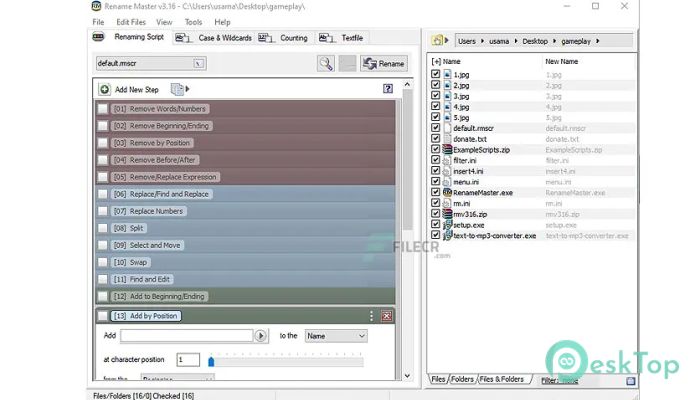Image resolution: width=700 pixels, height=400 pixels.
Task: Uncheck the insert4.ini file checkbox
Action: pyautogui.click(x=436, y=171)
